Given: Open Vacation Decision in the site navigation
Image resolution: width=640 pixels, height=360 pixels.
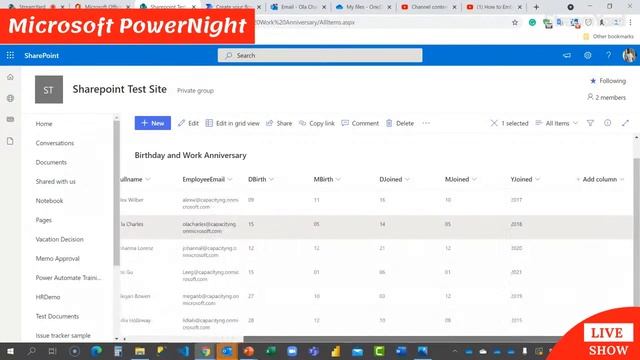Looking at the screenshot, I should (60, 239).
